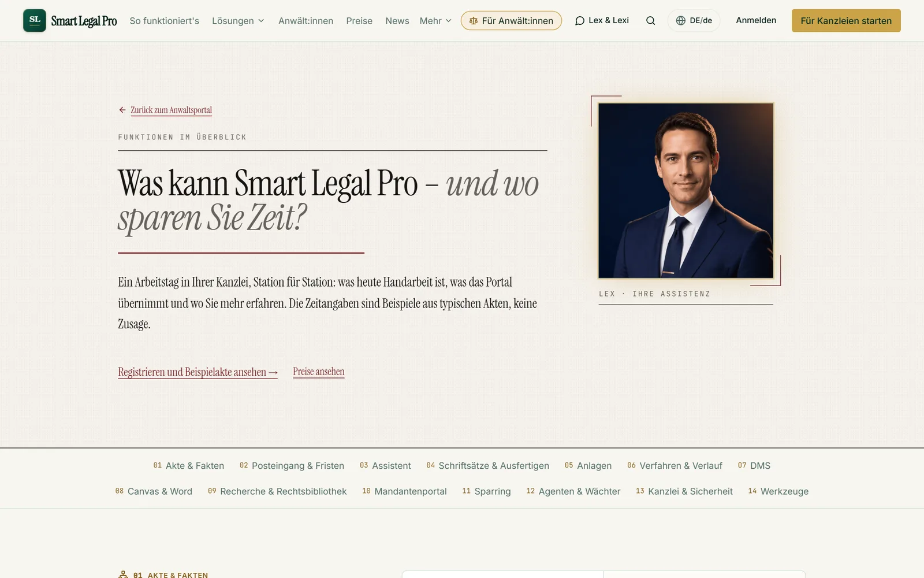Go to Anwält:innen nav item
924x578 pixels.
(x=305, y=21)
